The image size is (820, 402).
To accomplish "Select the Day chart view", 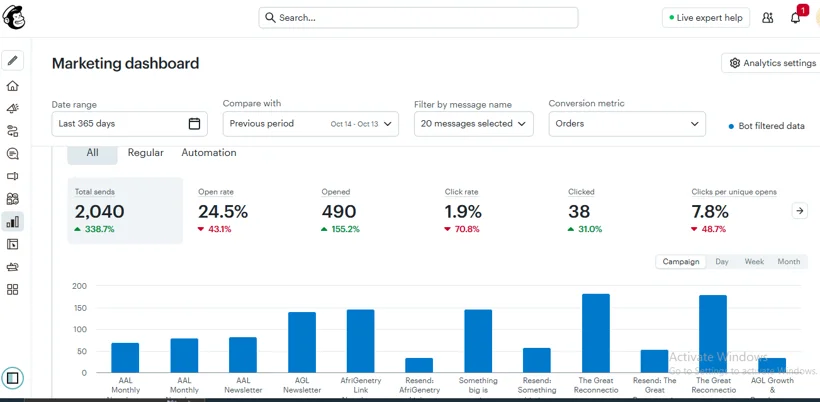I will pos(722,261).
